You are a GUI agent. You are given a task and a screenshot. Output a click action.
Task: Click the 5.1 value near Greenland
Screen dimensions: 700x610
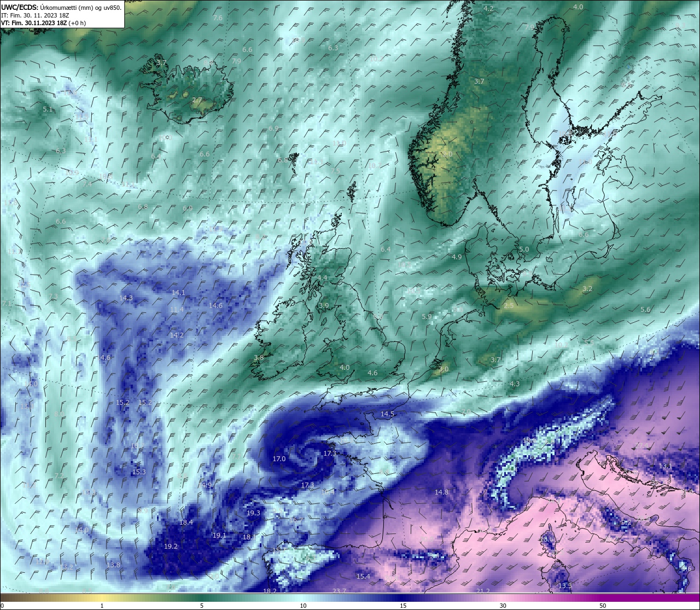click(x=48, y=109)
